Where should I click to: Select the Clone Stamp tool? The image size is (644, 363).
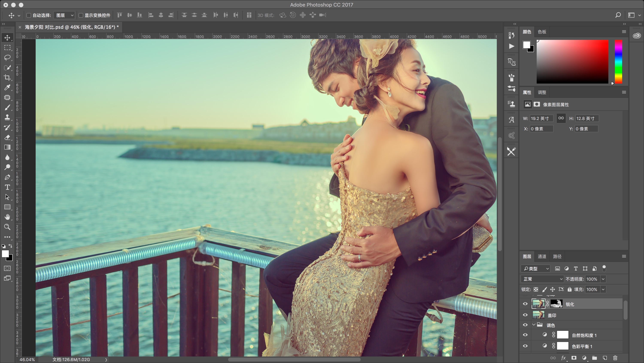(x=7, y=117)
